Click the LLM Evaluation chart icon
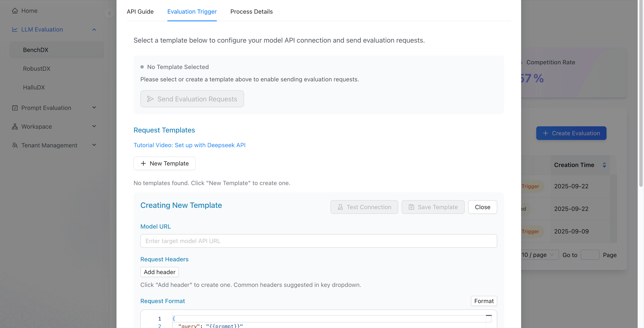 coord(15,30)
